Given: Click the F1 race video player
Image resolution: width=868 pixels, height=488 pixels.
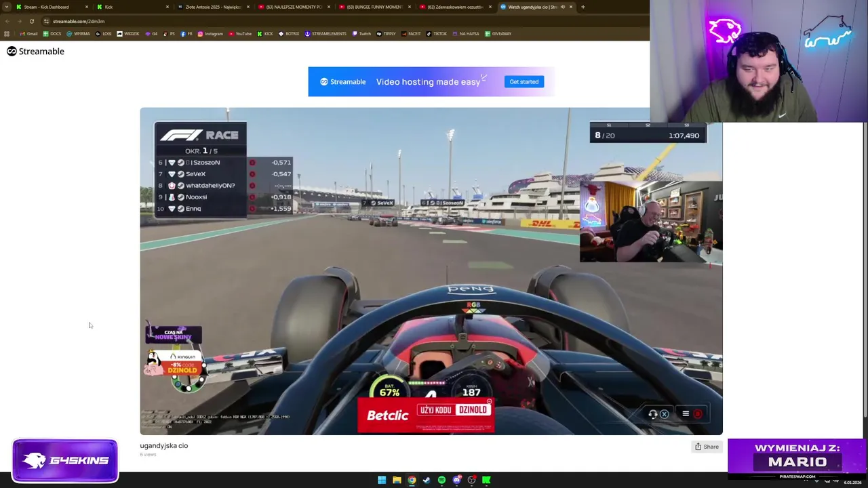Looking at the screenshot, I should [431, 271].
